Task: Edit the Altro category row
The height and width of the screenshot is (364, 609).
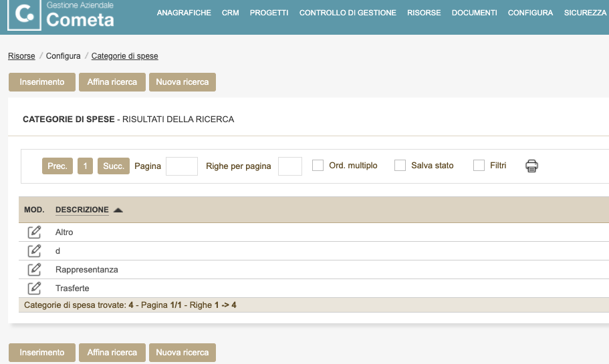Action: 34,232
